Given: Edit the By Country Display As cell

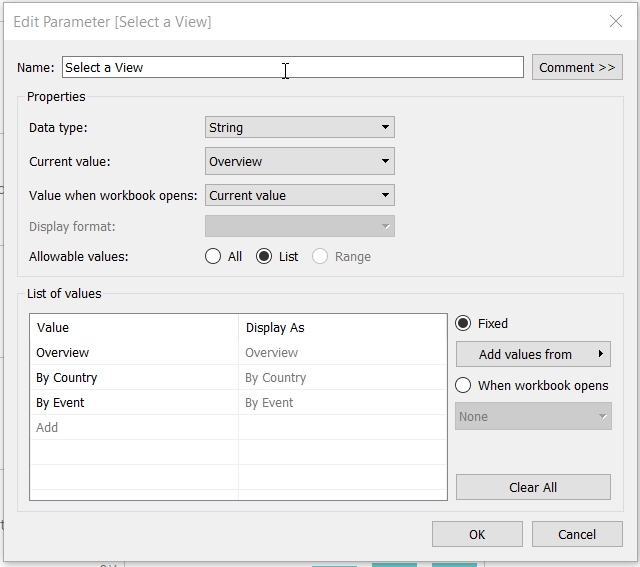Looking at the screenshot, I should (x=341, y=378).
